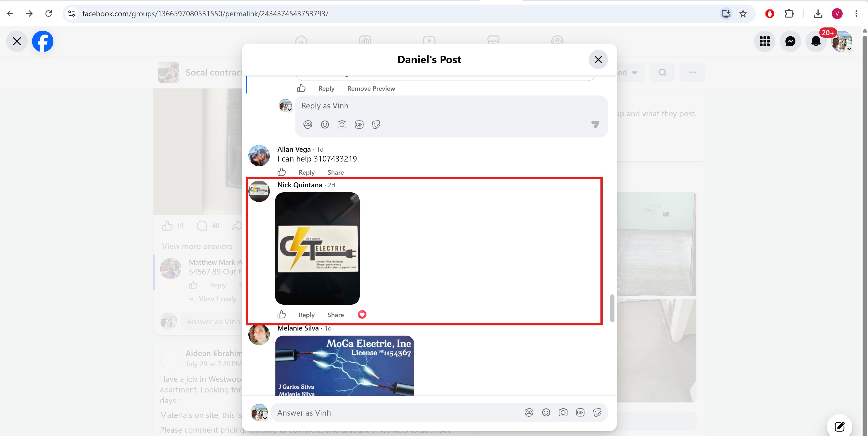Reload the Facebook page

pyautogui.click(x=48, y=13)
